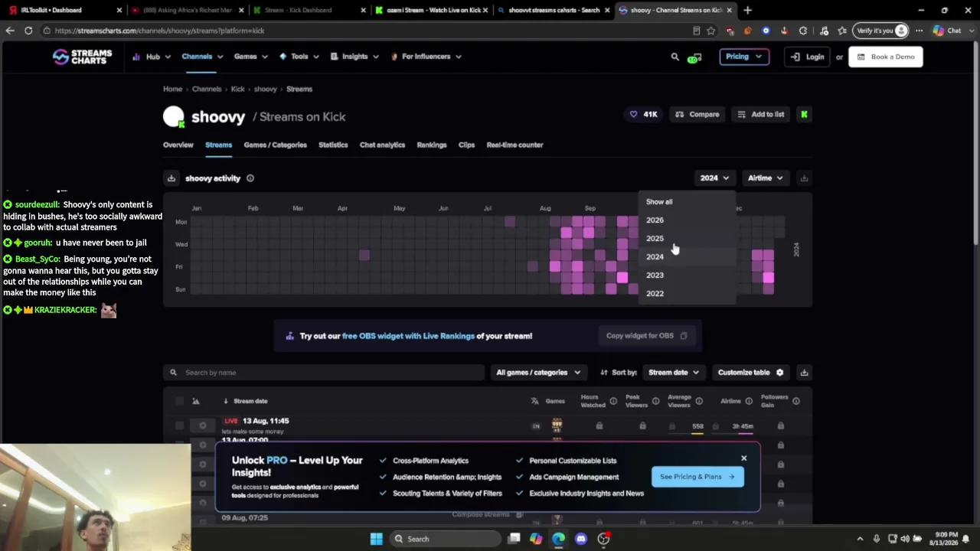Switch to the Chat analytics tab
The width and height of the screenshot is (980, 551).
tap(382, 145)
